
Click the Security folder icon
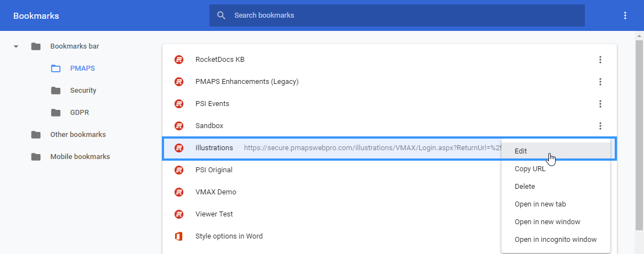[56, 90]
